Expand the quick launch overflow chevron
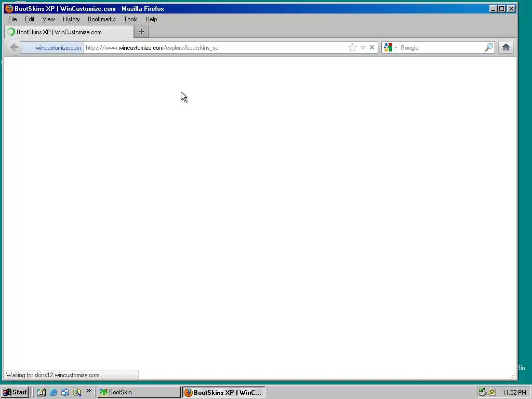 pos(88,391)
